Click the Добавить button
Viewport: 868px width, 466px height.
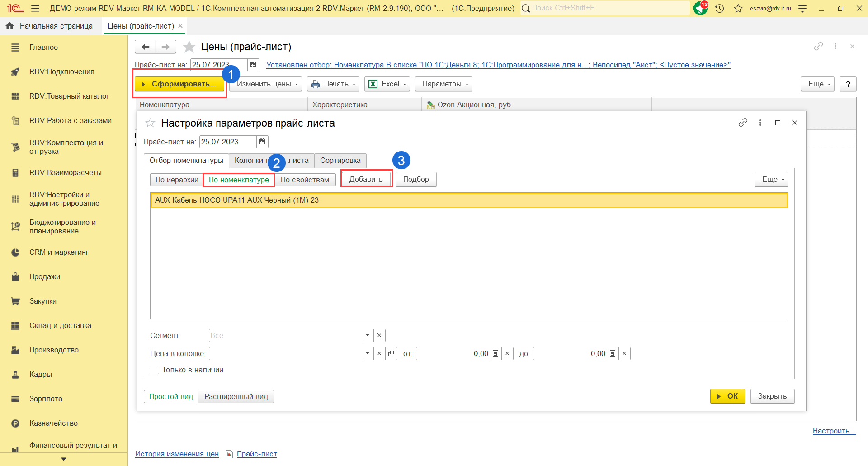point(366,180)
